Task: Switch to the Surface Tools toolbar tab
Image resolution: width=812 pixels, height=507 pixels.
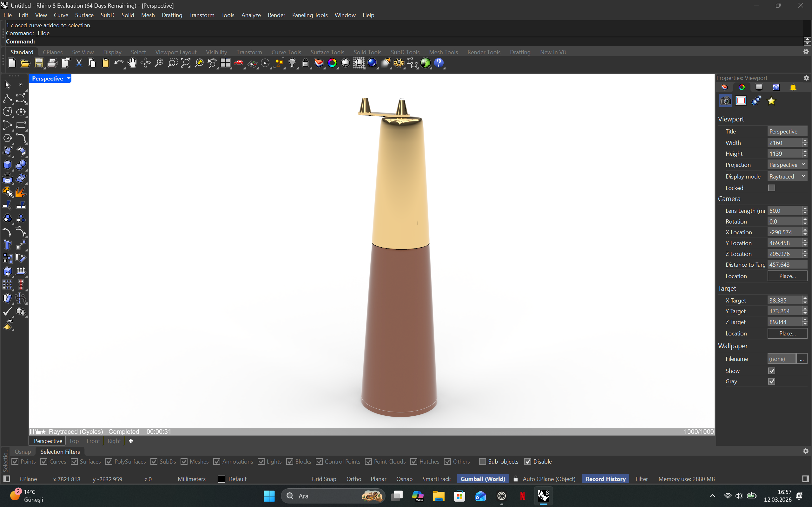Action: [x=327, y=52]
